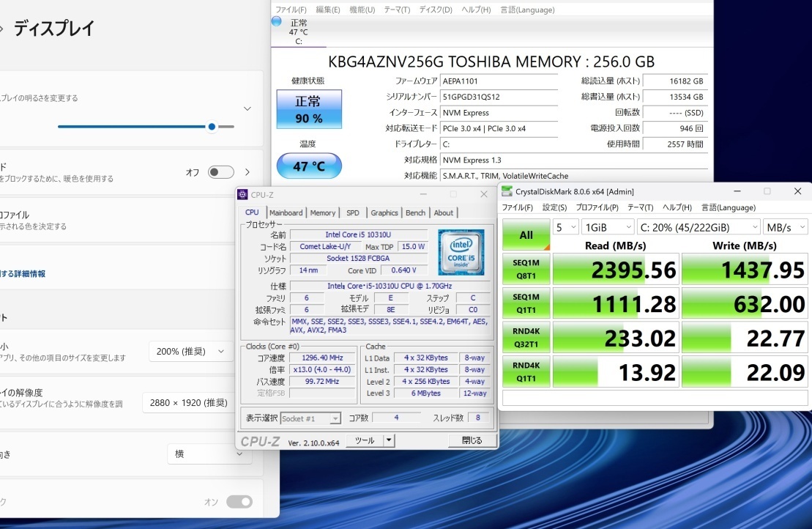Click the 正常 90 % health status box
812x529 pixels.
pyautogui.click(x=309, y=109)
